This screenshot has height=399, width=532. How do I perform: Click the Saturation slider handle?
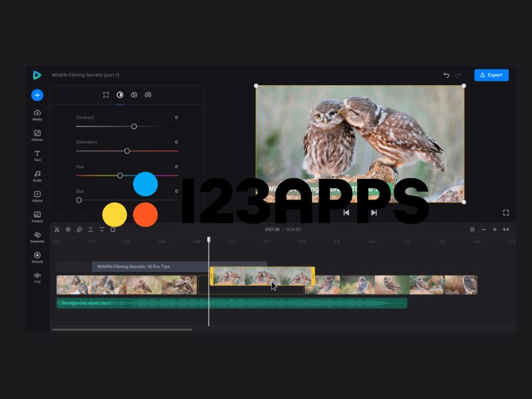pos(127,151)
